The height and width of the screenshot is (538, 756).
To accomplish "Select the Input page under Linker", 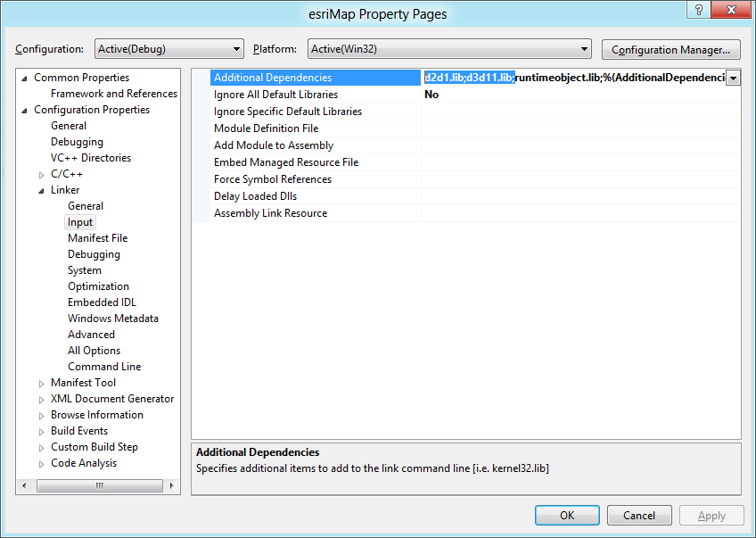I will click(x=80, y=222).
